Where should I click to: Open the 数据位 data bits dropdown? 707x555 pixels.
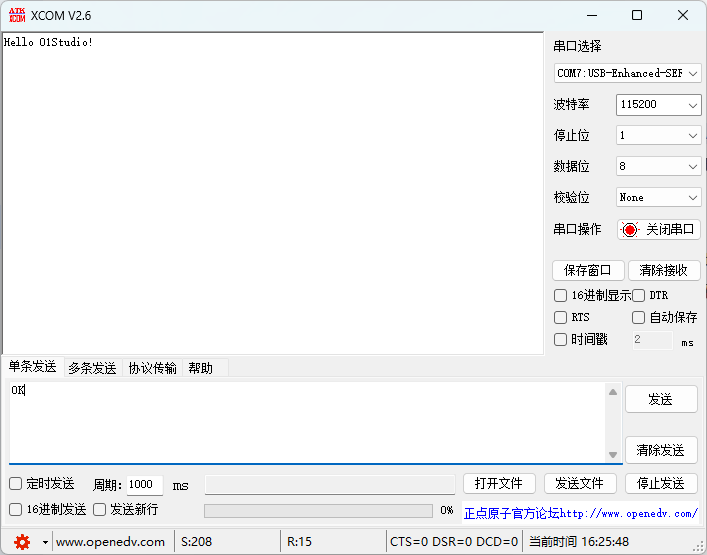click(x=658, y=166)
